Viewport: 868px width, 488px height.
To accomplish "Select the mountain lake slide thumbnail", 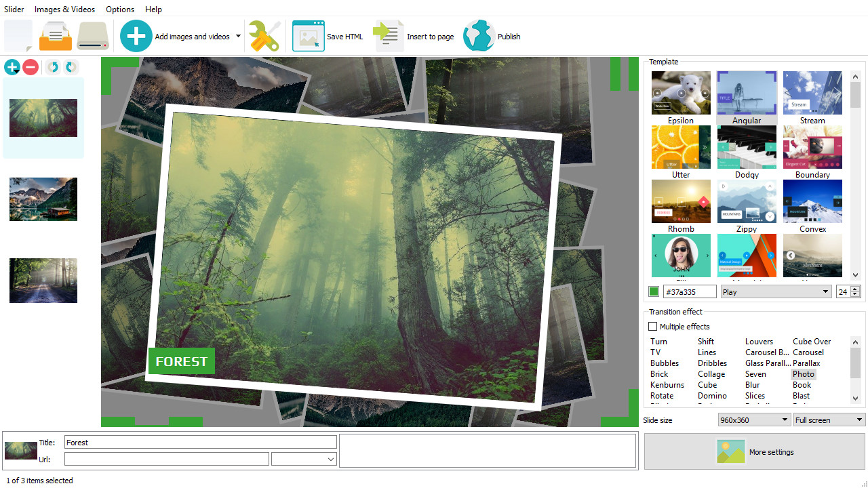I will click(43, 199).
